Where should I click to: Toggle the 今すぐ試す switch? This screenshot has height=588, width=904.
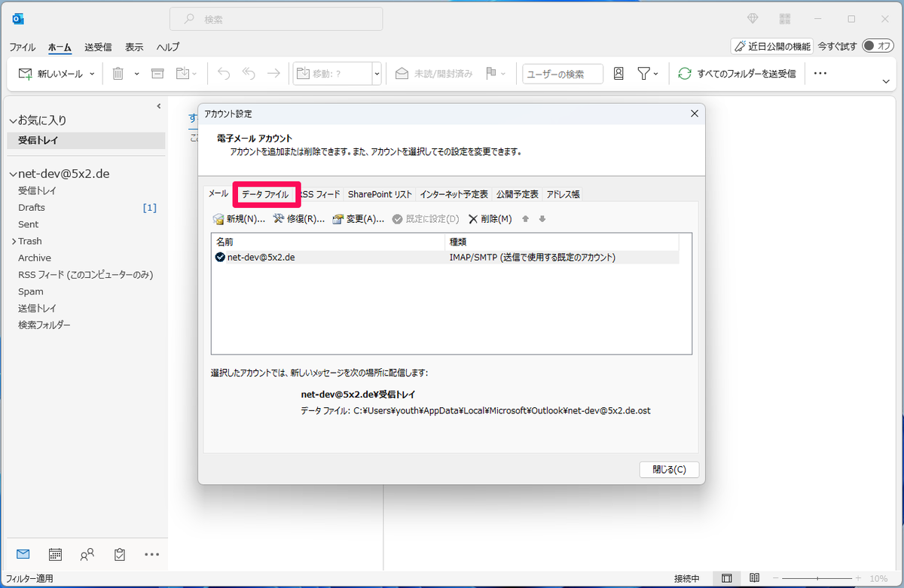[x=878, y=46]
